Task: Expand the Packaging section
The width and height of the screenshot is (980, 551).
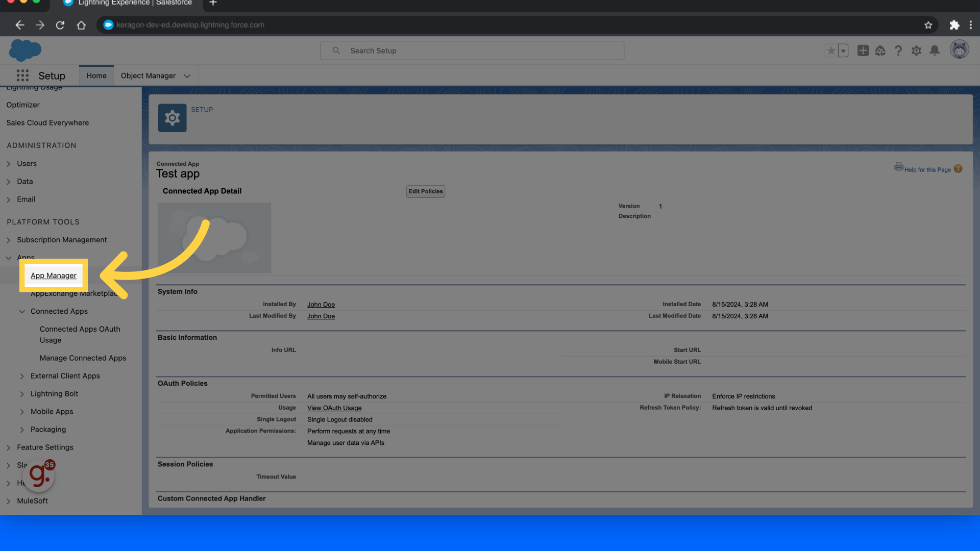Action: pos(22,430)
